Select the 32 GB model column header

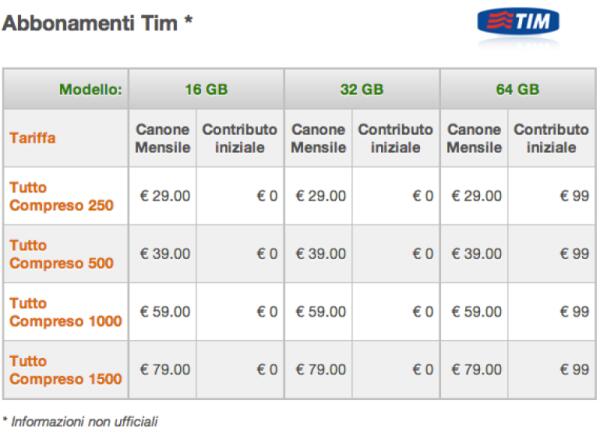tap(362, 89)
